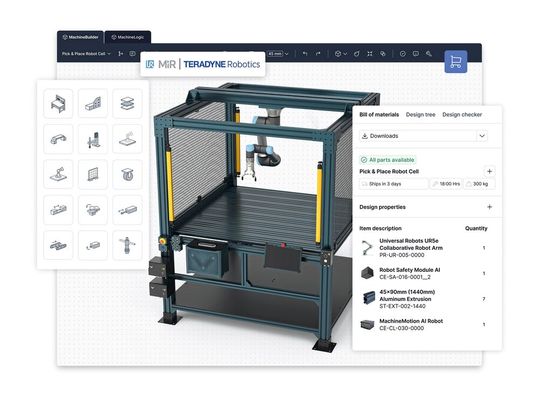Viewport: 539px width, 403px height.
Task: Select the conveyor part category
Action: tap(58, 245)
